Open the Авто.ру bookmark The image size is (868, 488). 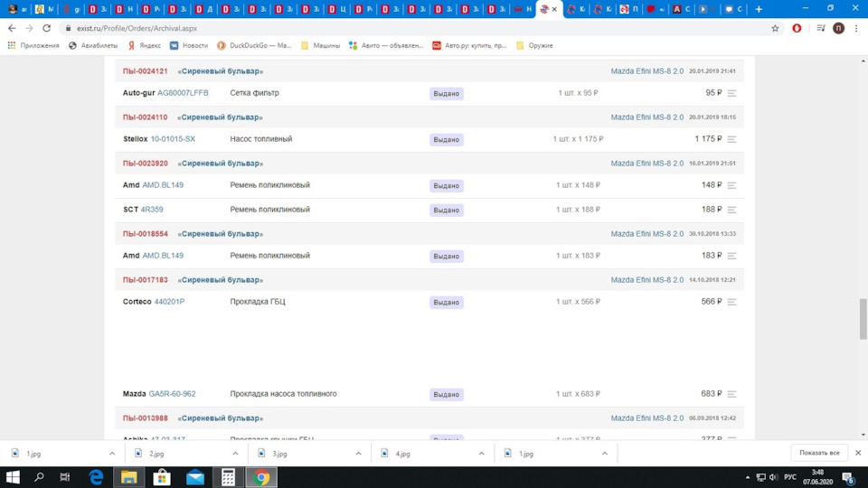[x=469, y=45]
